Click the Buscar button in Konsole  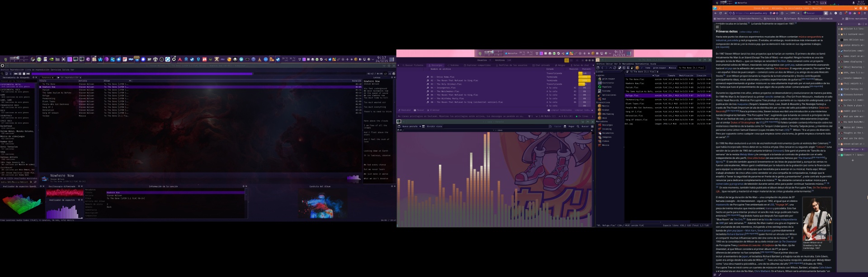pyautogui.click(x=584, y=126)
